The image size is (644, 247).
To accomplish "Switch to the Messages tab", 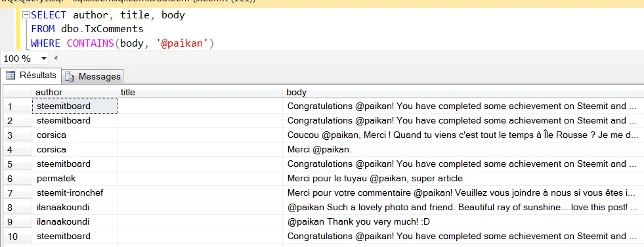I will click(93, 76).
